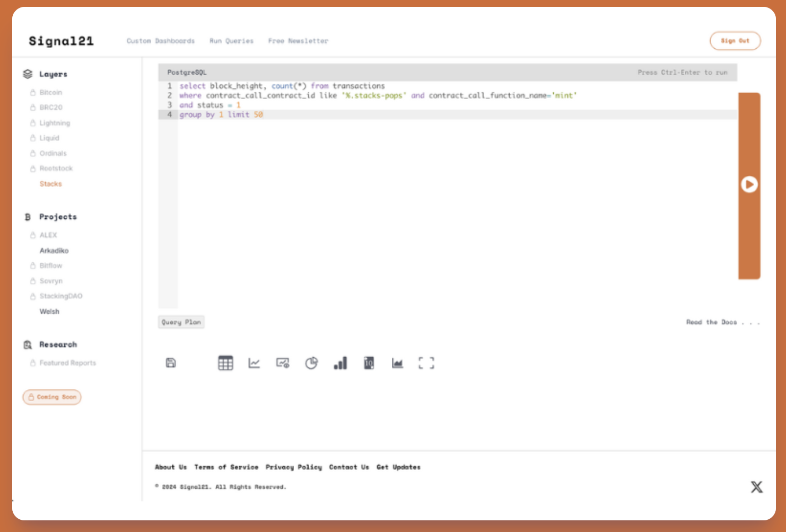View the Query Plan
This screenshot has height=532, width=786.
point(181,322)
